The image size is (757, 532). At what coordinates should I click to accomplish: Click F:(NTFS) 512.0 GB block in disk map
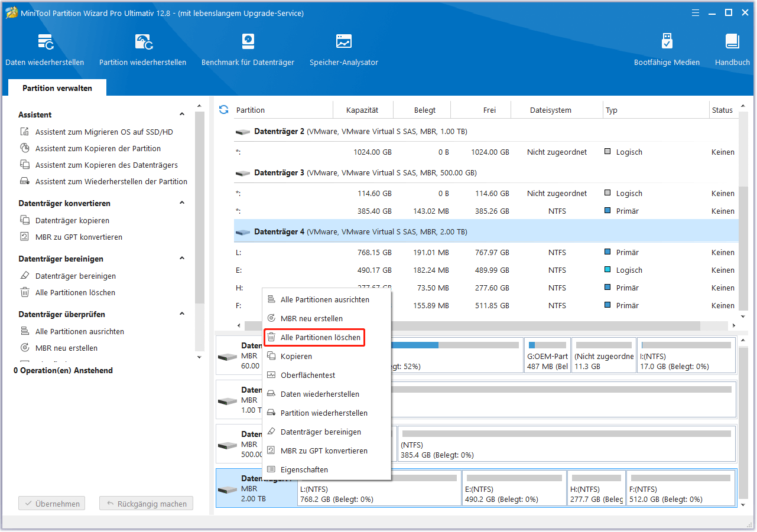pyautogui.click(x=680, y=488)
